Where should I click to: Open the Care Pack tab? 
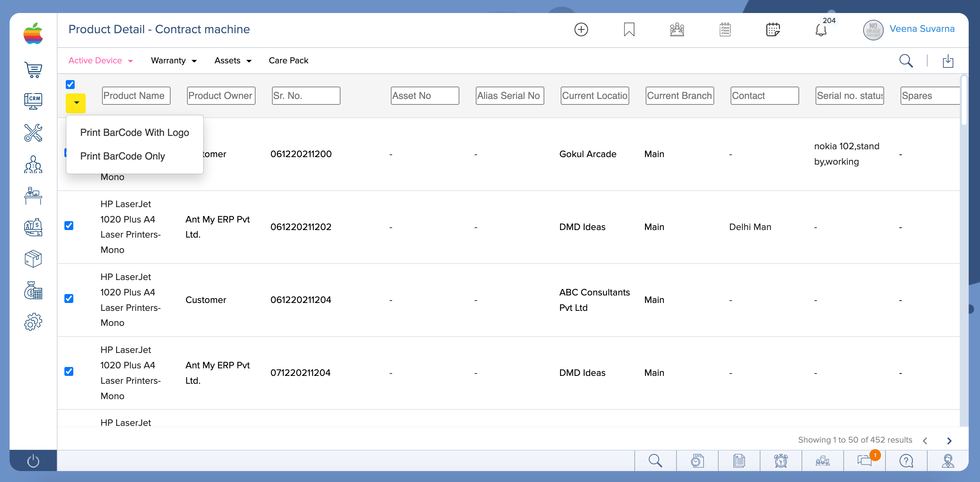click(x=288, y=61)
